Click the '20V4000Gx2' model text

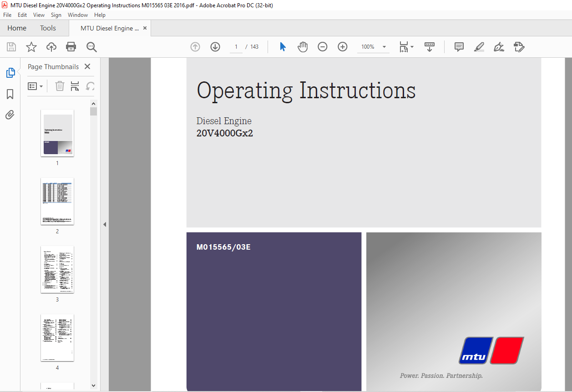coord(225,133)
